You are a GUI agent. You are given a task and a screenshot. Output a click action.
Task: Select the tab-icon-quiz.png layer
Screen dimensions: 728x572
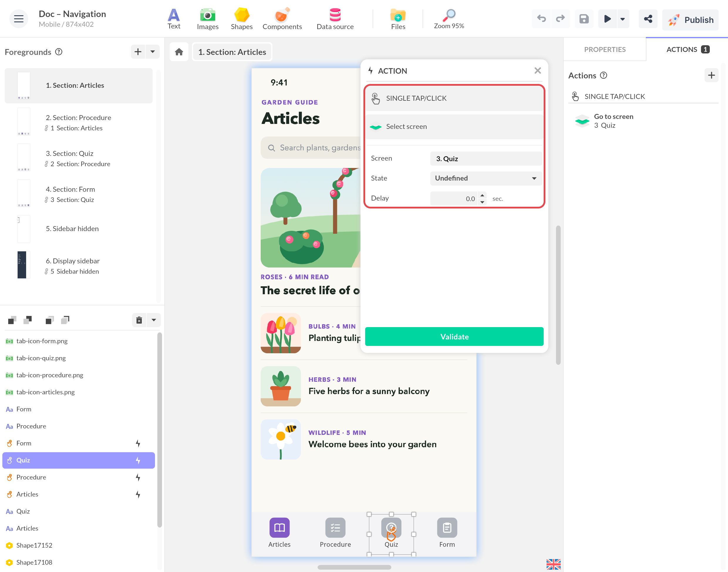tap(78, 358)
